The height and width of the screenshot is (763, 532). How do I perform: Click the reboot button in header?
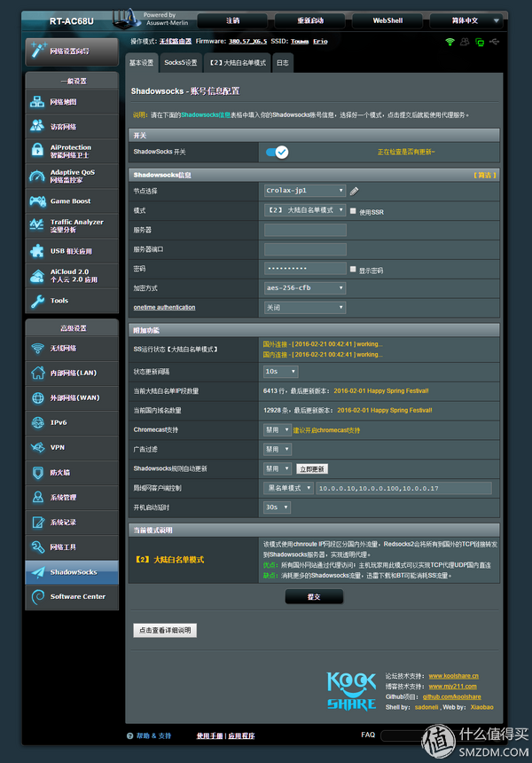[309, 20]
